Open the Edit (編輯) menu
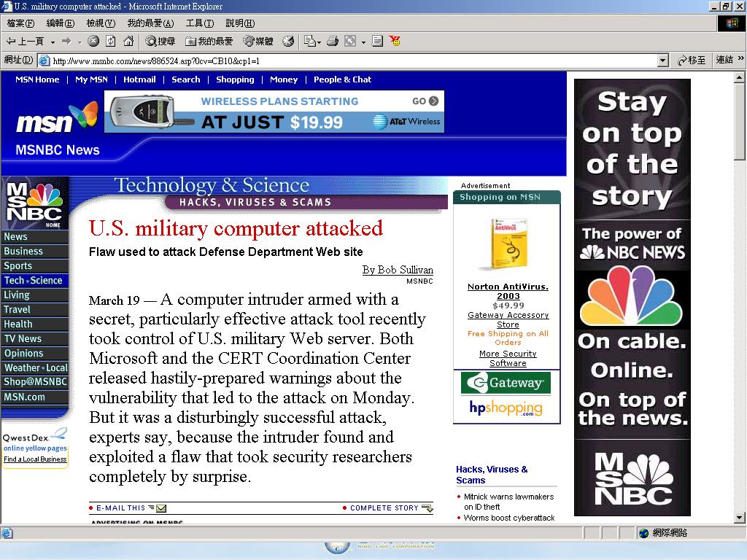Screen dimensions: 747x560 tap(60, 23)
